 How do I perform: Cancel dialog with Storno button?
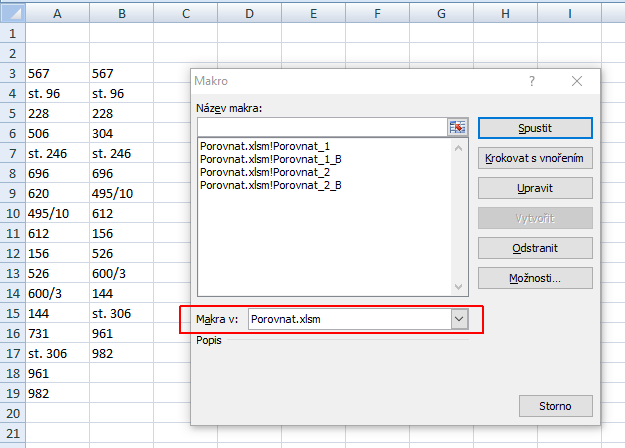(556, 406)
